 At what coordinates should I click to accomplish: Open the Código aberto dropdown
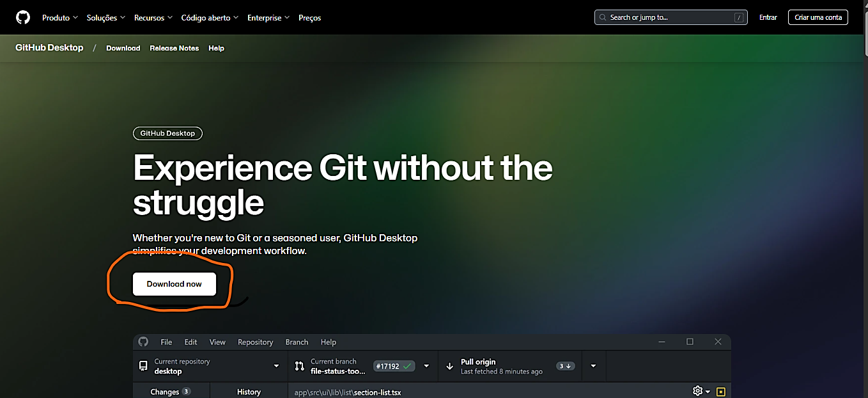point(210,18)
